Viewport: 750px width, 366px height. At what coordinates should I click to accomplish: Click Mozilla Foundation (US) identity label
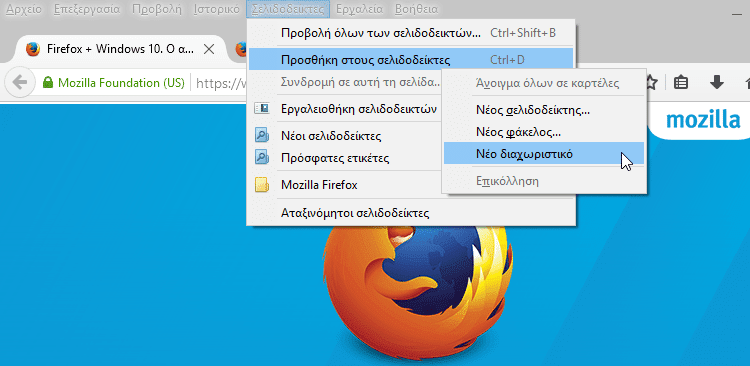[x=121, y=83]
